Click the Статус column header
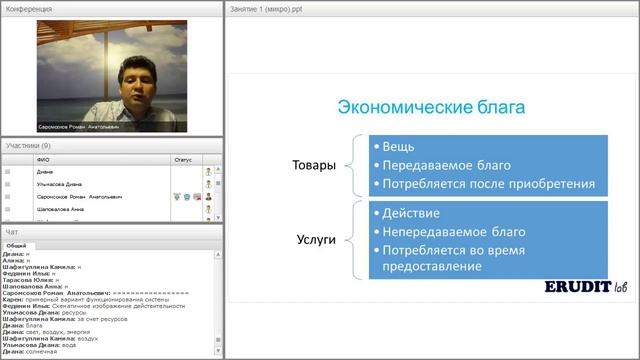Image resolution: width=640 pixels, height=360 pixels. 186,160
